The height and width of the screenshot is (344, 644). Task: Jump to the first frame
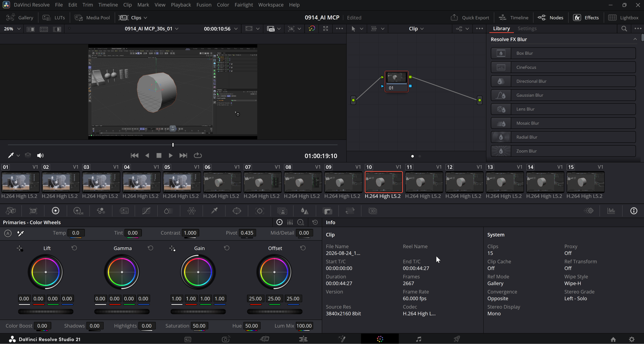click(x=135, y=155)
